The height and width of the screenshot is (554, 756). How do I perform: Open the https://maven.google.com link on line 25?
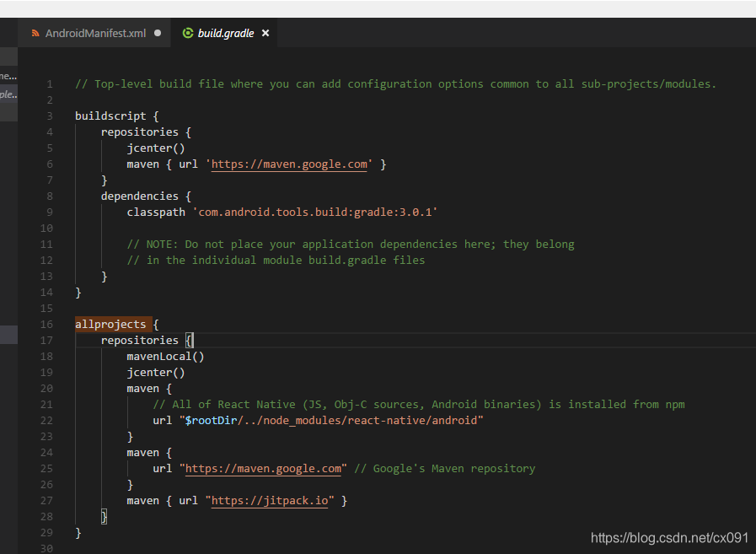263,469
